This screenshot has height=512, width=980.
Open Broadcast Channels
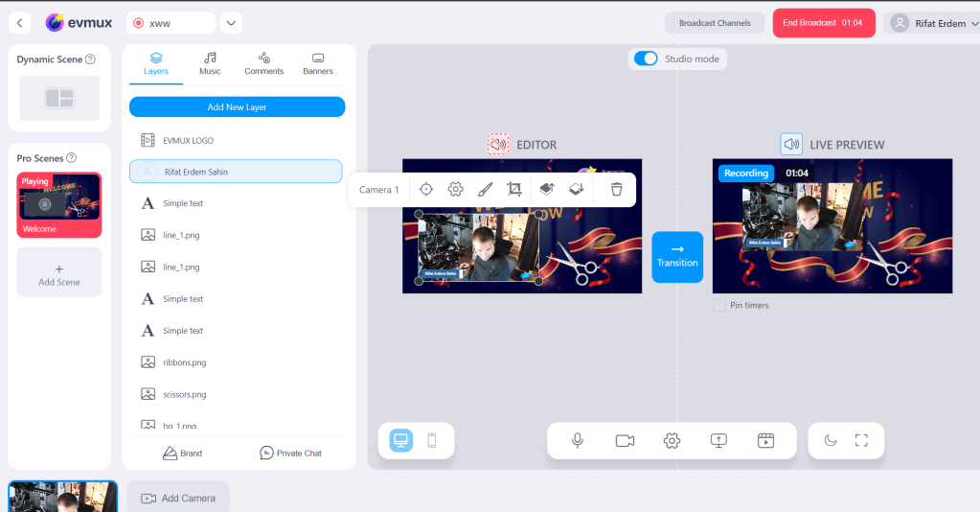(x=715, y=23)
